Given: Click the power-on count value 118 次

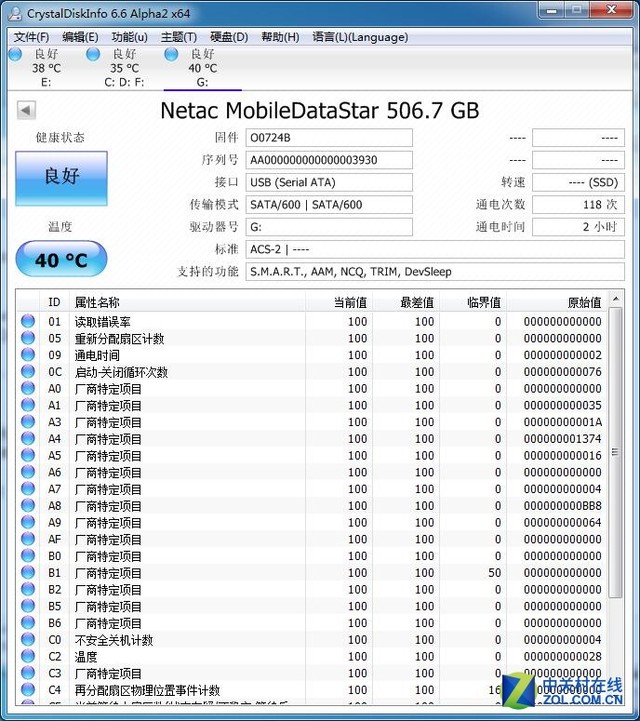Looking at the screenshot, I should click(x=578, y=205).
